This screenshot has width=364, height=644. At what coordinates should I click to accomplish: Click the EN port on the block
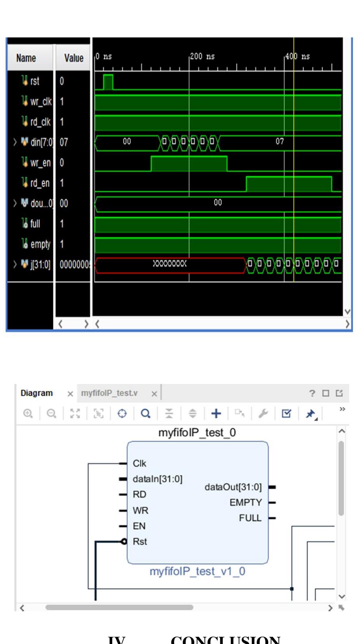[139, 526]
